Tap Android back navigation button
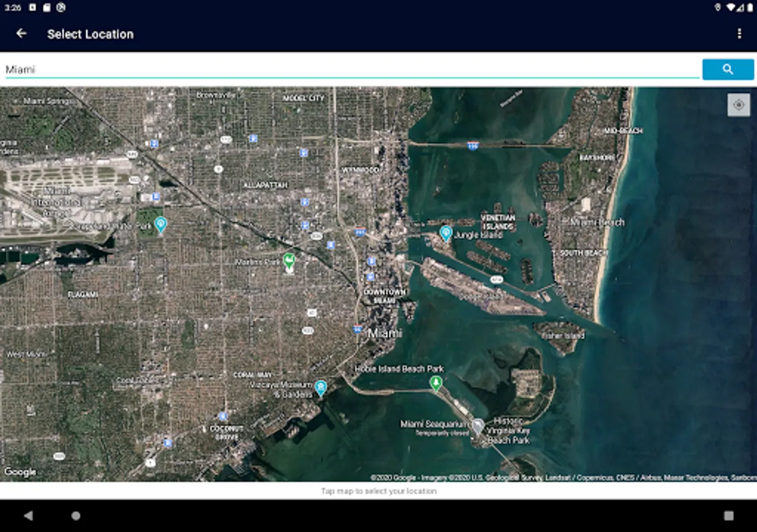 click(28, 515)
